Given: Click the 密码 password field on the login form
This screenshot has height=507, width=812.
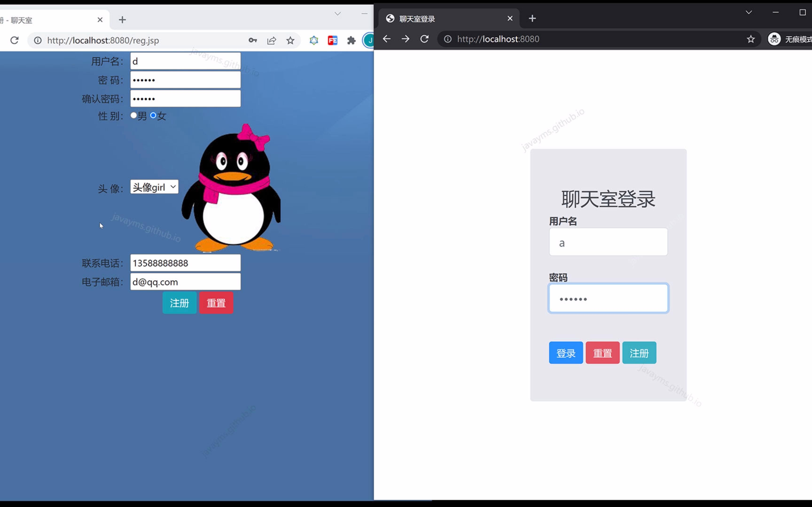Looking at the screenshot, I should coord(608,298).
